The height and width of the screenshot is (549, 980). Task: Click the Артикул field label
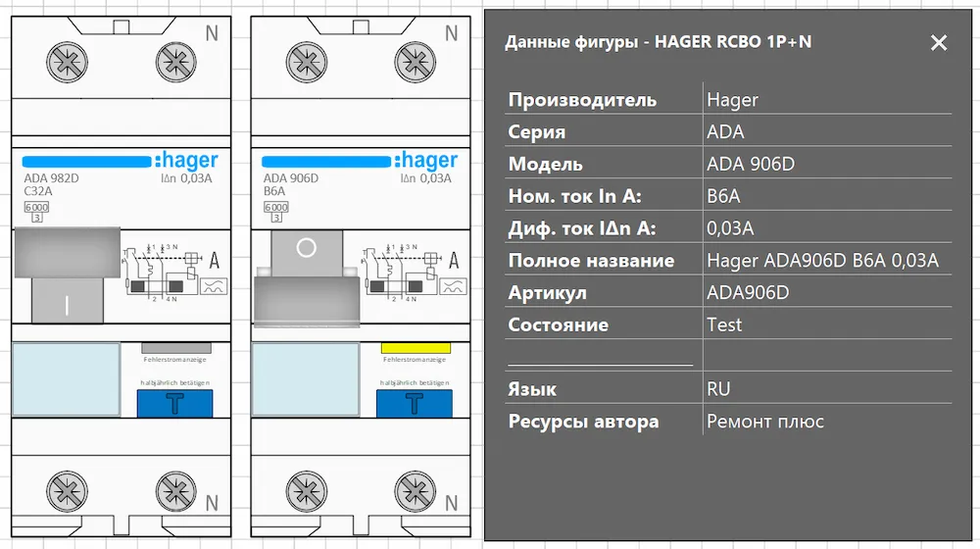pos(548,292)
